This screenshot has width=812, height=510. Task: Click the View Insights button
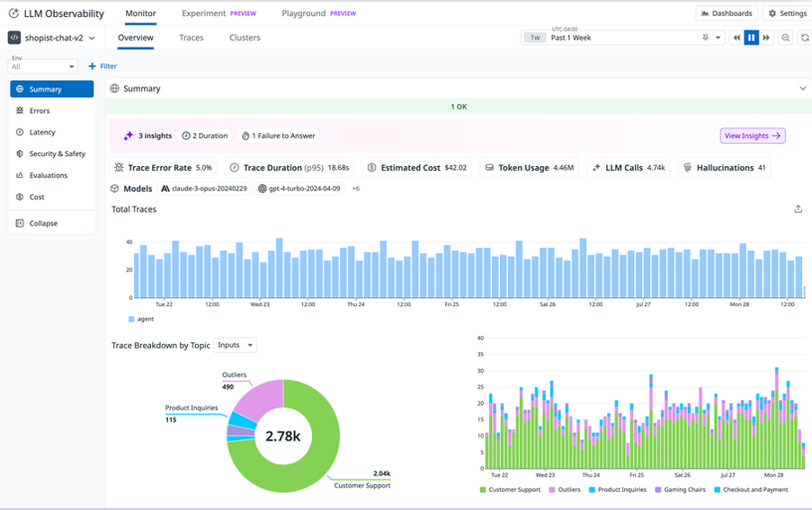point(752,136)
